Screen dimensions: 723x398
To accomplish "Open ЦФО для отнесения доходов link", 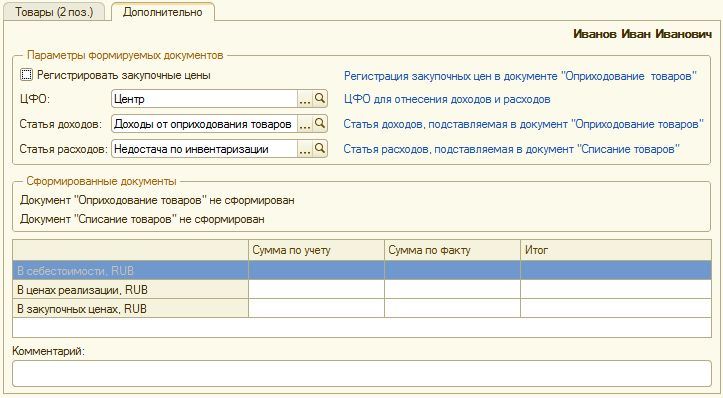I will 447,99.
